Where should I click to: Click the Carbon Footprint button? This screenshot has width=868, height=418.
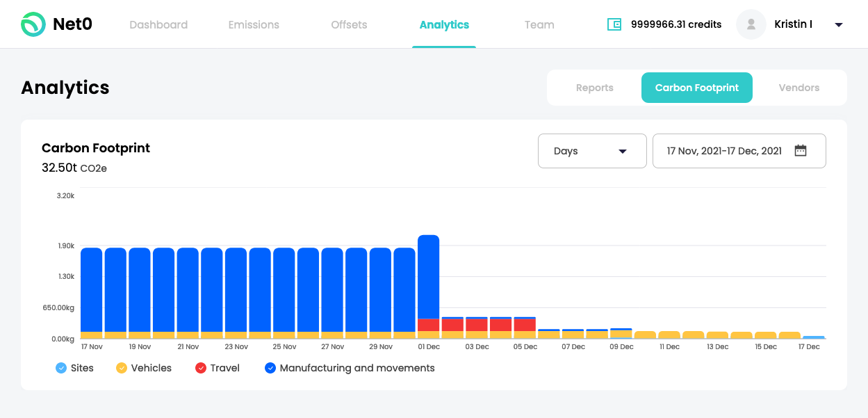(697, 88)
